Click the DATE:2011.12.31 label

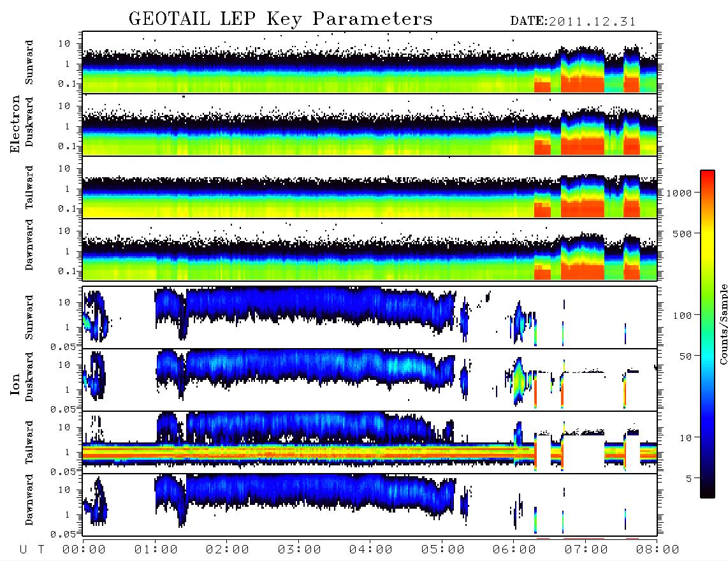573,22
